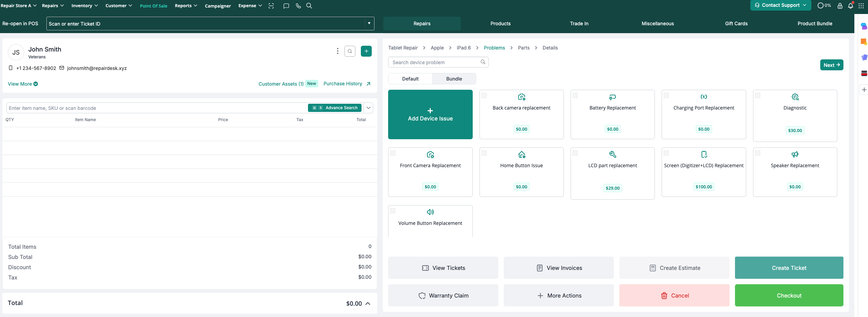Click the lock icon in top bar

pyautogui.click(x=840, y=6)
